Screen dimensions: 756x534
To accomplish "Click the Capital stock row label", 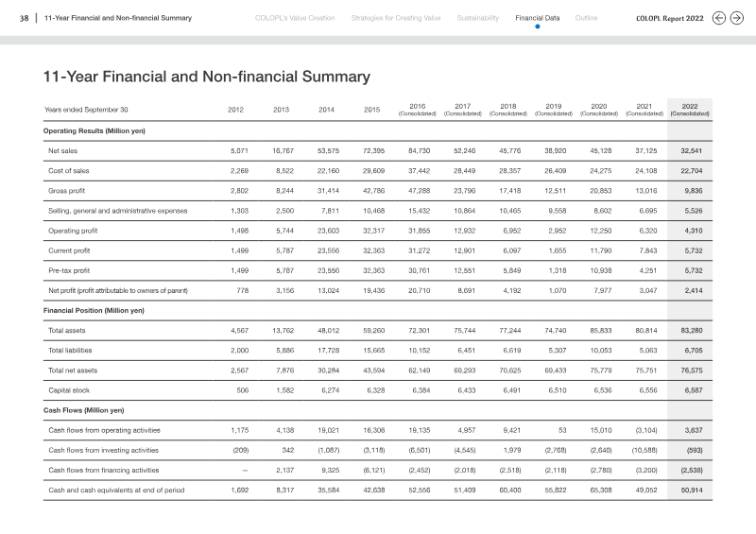I will [69, 390].
